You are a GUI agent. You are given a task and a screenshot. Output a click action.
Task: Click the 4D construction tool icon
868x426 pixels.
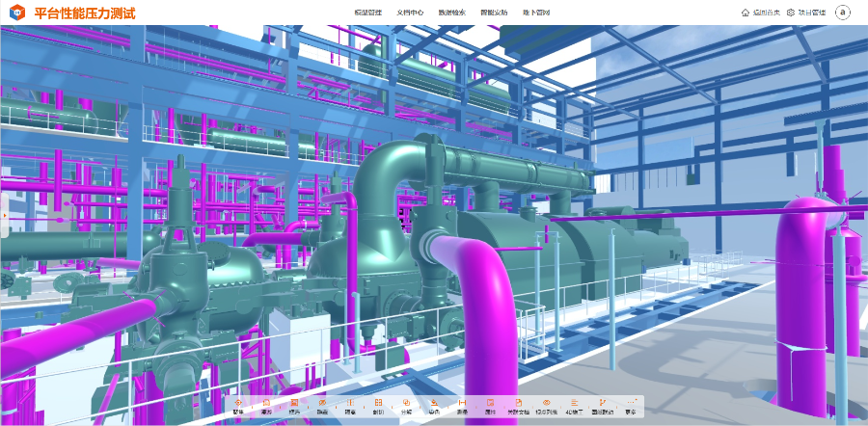pos(575,405)
